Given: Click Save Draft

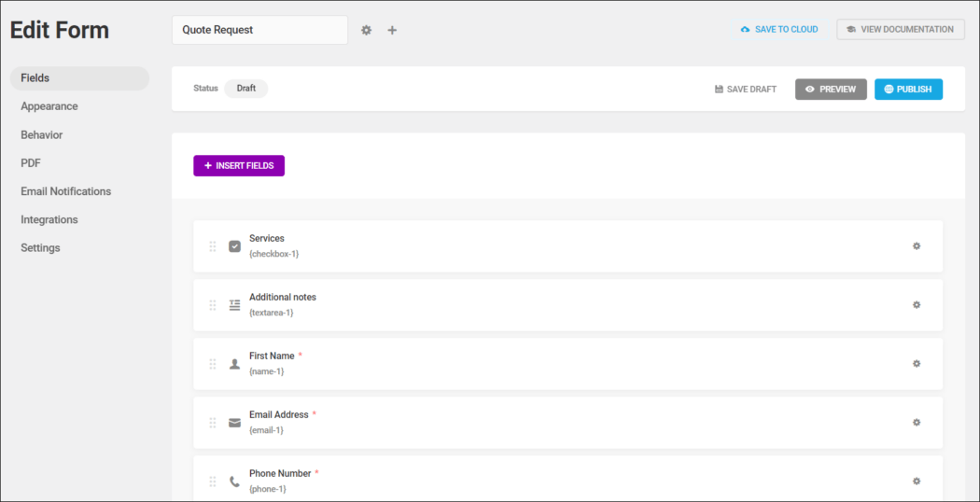Looking at the screenshot, I should pyautogui.click(x=745, y=90).
